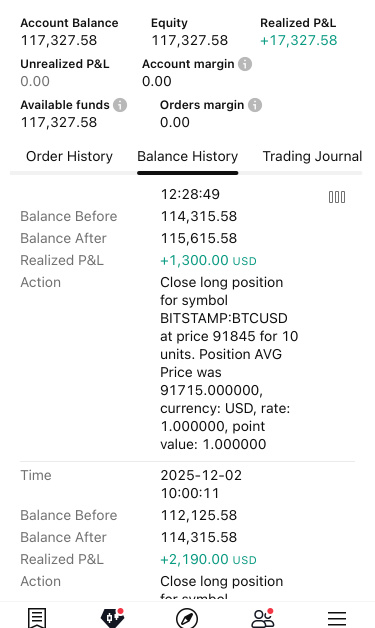Select the Realized P&L +17,327.58 value

coord(298,40)
